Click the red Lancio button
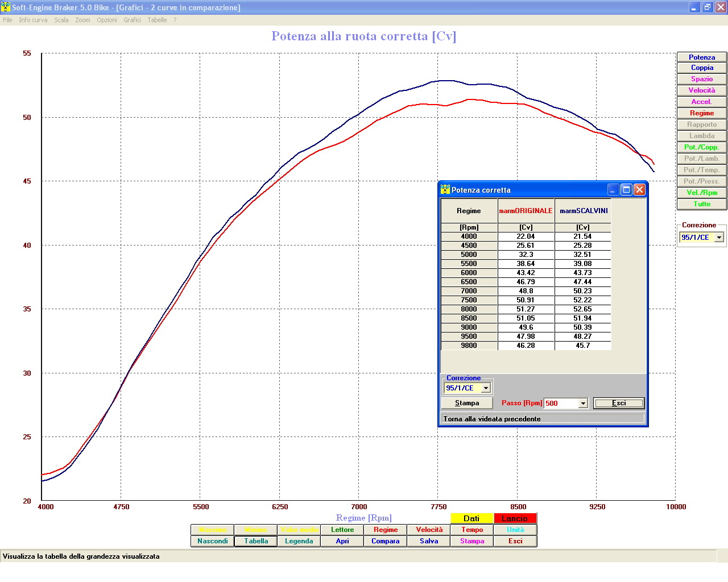728x582 pixels. click(515, 518)
